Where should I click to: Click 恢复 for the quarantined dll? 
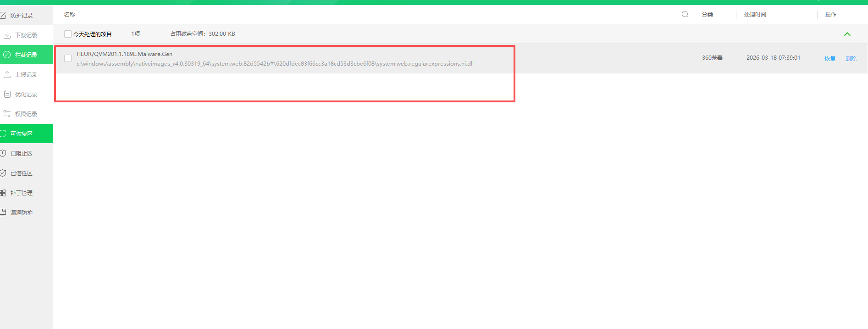coord(830,59)
